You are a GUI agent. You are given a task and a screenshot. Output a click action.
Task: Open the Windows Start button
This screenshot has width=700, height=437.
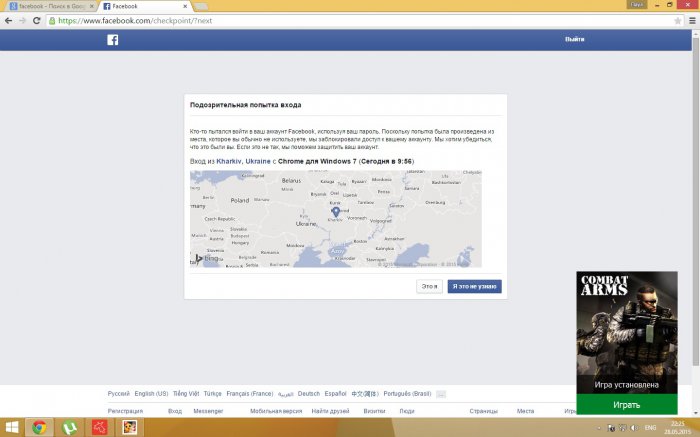click(x=11, y=427)
